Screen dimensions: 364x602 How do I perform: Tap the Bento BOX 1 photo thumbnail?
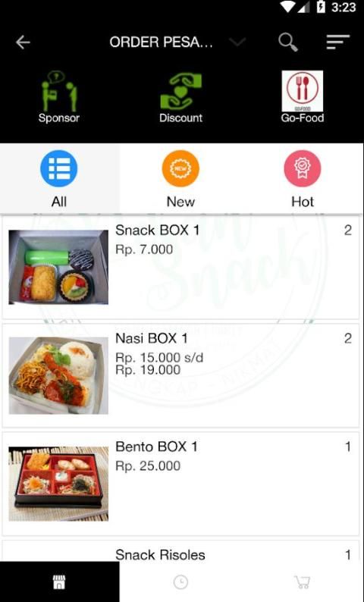[58, 484]
